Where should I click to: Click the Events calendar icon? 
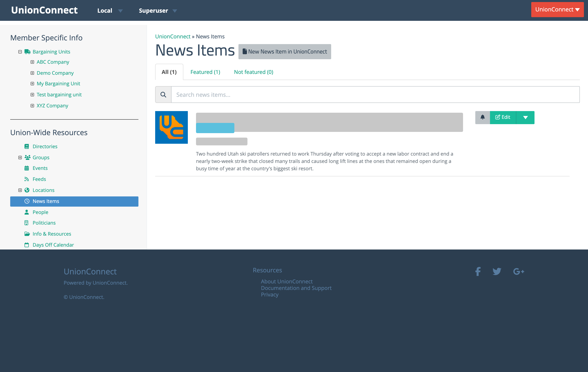click(x=27, y=168)
